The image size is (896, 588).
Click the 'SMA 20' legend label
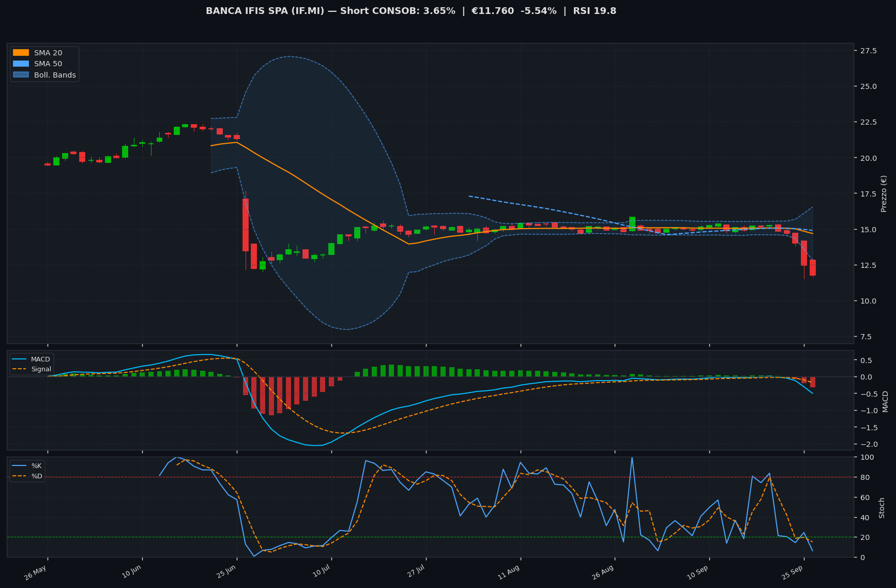48,53
